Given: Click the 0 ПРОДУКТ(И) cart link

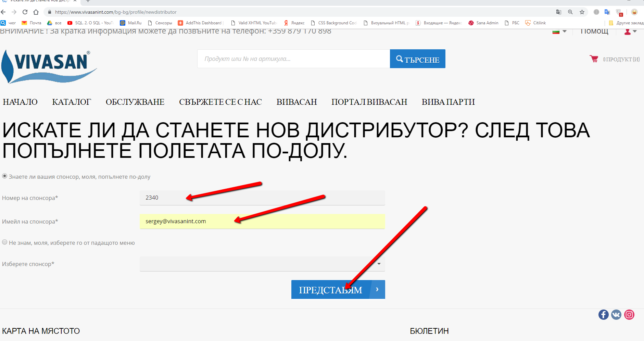Looking at the screenshot, I should [x=621, y=59].
